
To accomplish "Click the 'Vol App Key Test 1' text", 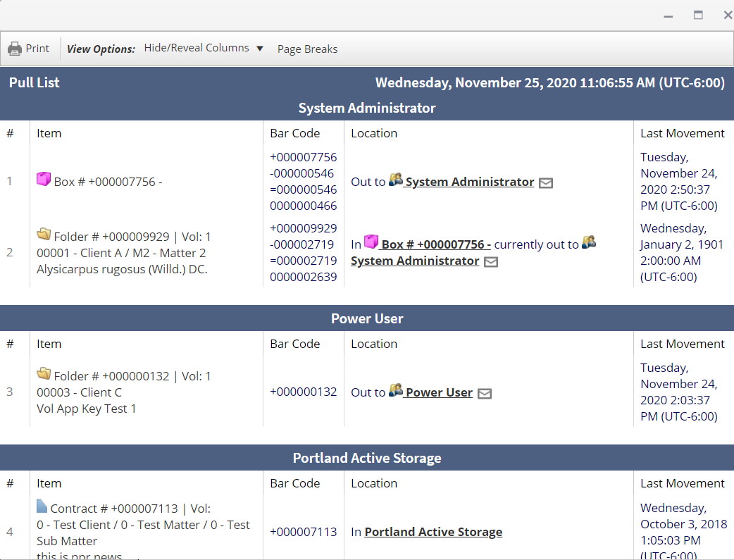I will (86, 409).
